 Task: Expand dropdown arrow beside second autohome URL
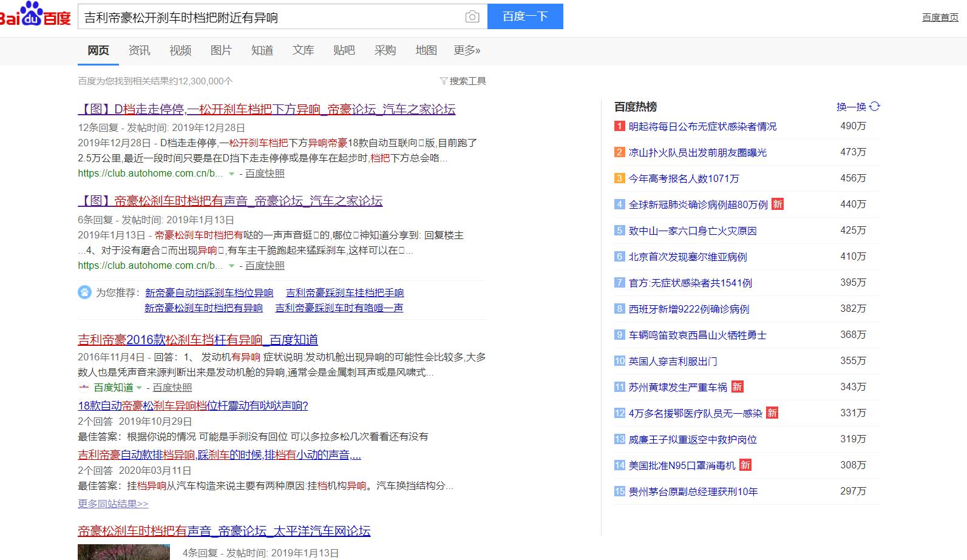231,266
